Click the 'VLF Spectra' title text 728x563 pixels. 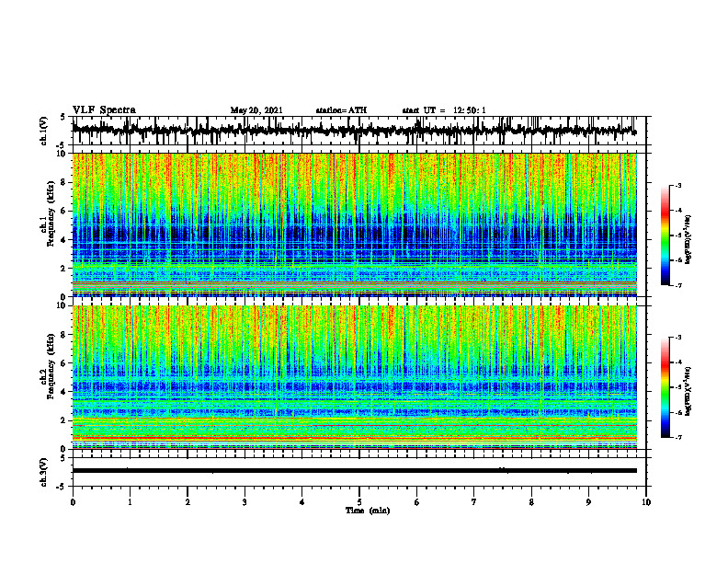[x=104, y=110]
